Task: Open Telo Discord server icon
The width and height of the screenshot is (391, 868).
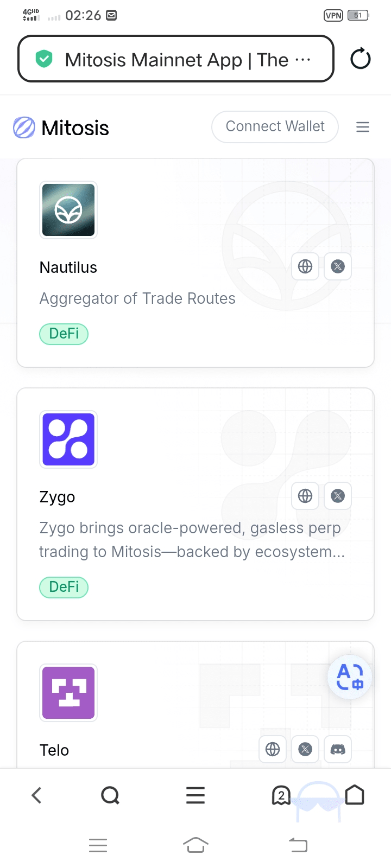Action: (x=338, y=749)
